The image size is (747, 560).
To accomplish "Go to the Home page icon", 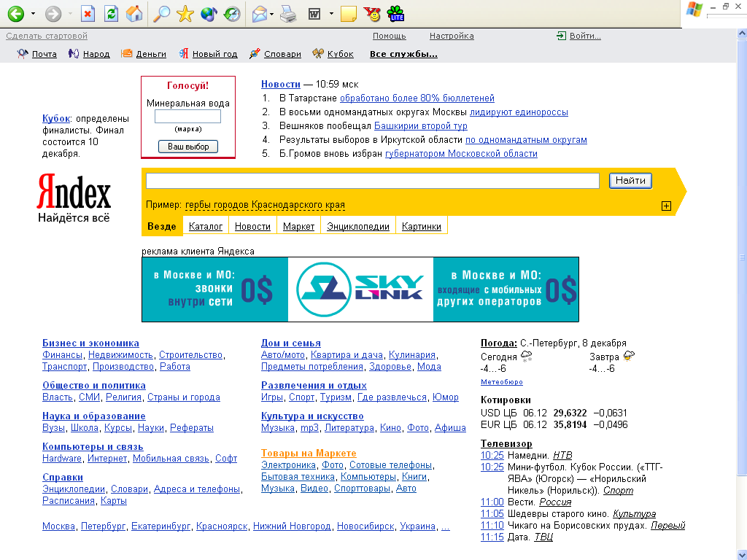I will 134,14.
